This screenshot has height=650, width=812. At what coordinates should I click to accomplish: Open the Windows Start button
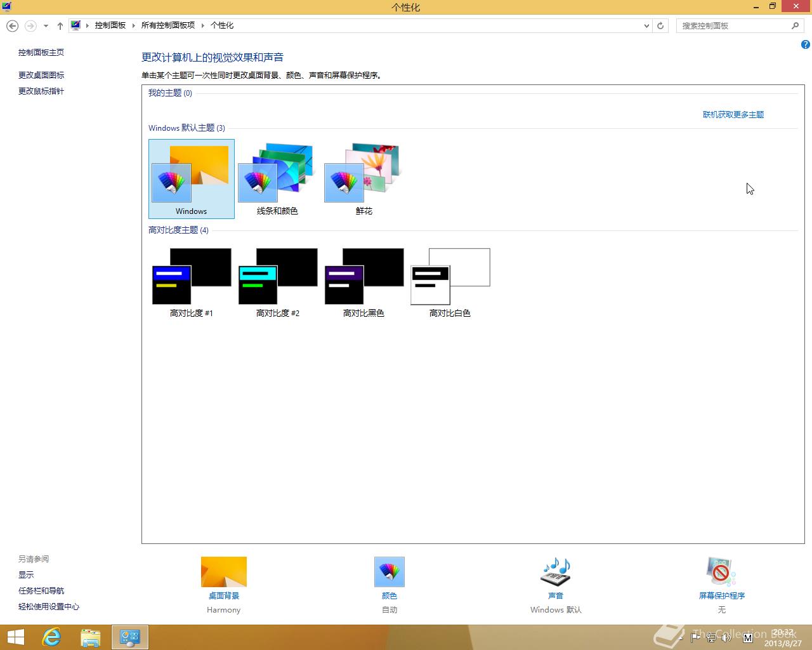(x=15, y=637)
